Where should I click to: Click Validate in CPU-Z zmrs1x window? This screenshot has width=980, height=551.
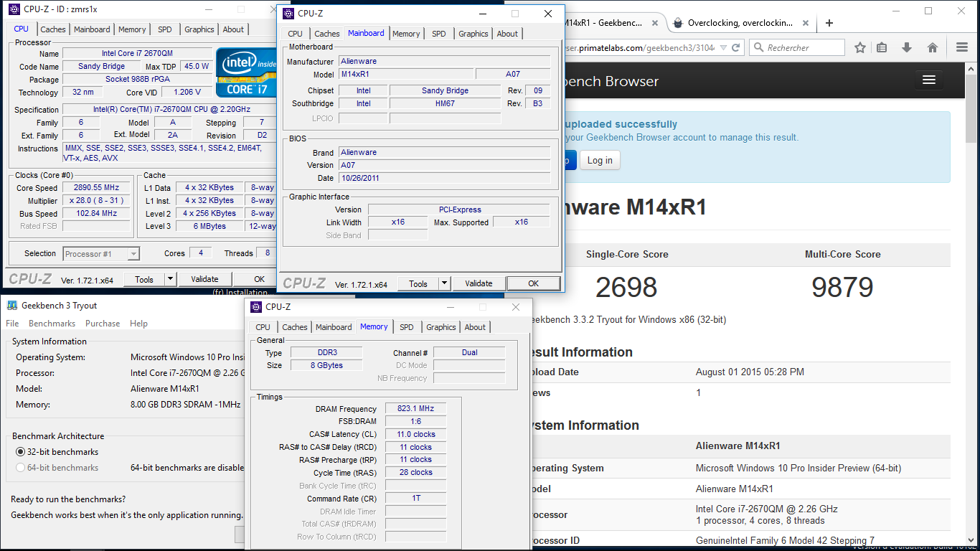point(204,279)
